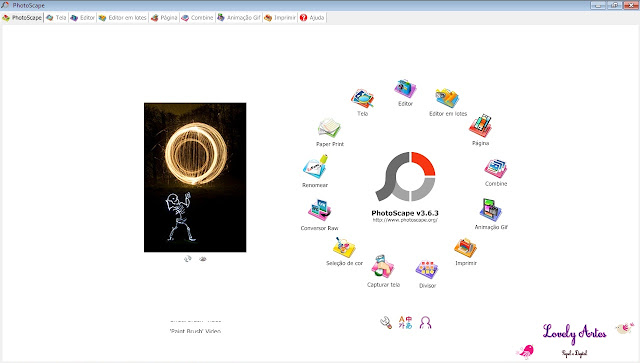This screenshot has height=363, width=640.
Task: Open Converter Raw tool icon
Action: pyautogui.click(x=319, y=211)
